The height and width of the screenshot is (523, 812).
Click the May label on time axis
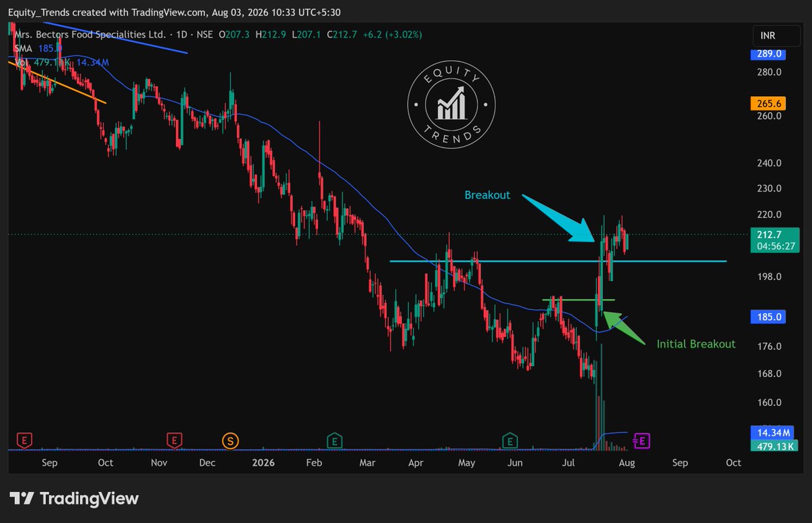466,463
